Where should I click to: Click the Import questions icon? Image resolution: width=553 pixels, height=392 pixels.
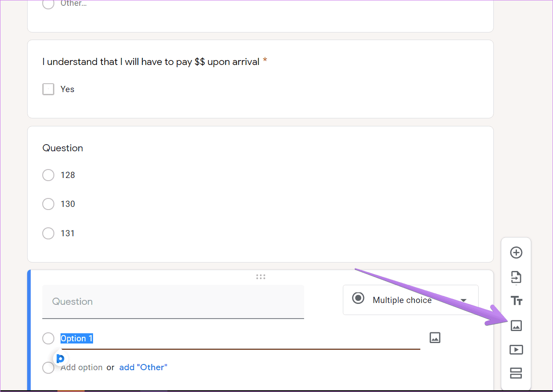[516, 277]
